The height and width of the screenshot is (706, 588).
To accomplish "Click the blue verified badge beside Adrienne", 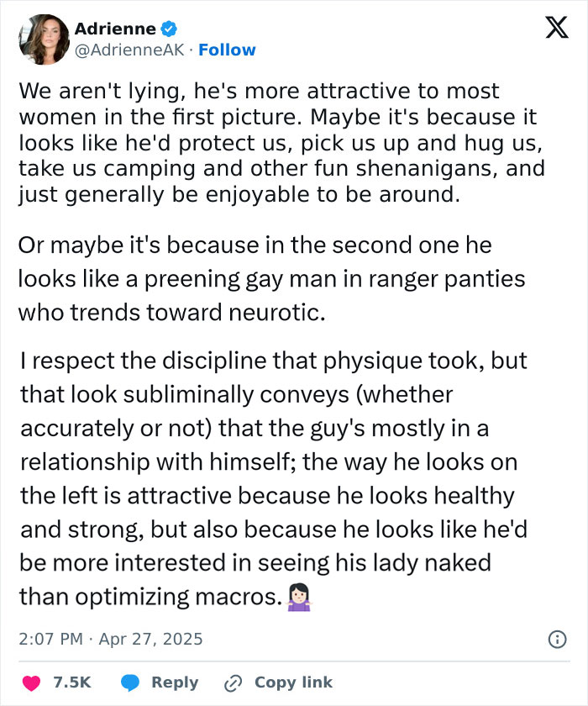I will point(169,29).
